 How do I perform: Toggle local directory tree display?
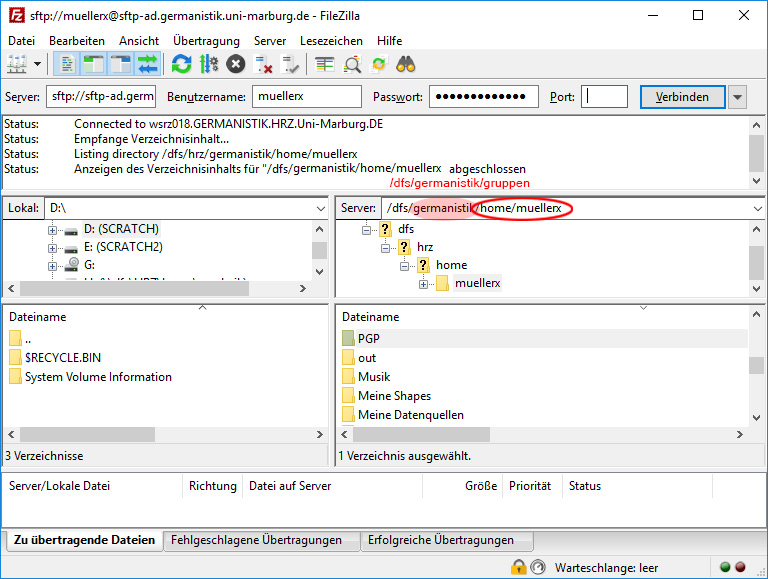click(x=93, y=64)
